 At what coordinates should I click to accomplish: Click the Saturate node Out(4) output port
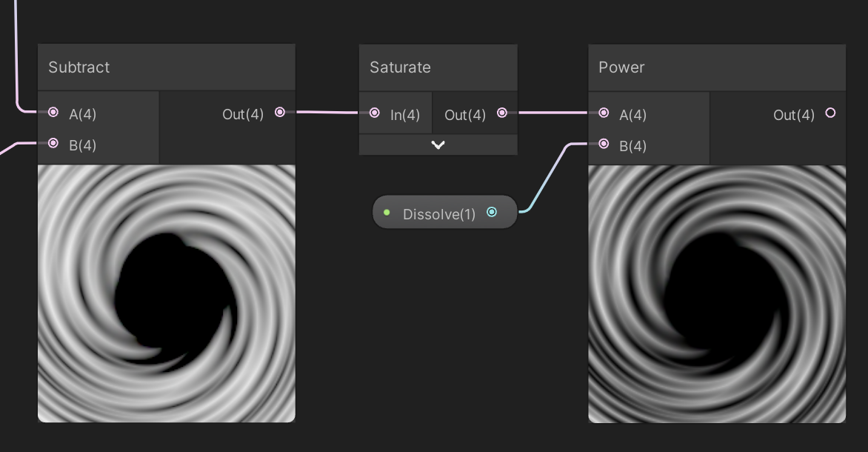click(502, 113)
